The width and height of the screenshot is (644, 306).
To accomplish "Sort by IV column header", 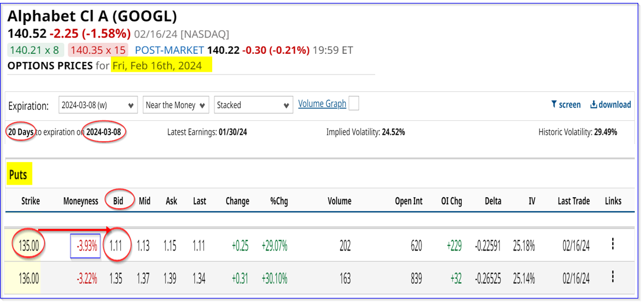I will coord(531,201).
